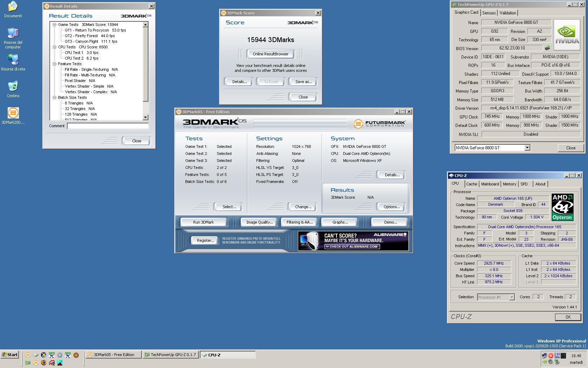The width and height of the screenshot is (588, 368).
Task: Switch to the Sensors tab in GPU-Z
Action: point(489,13)
